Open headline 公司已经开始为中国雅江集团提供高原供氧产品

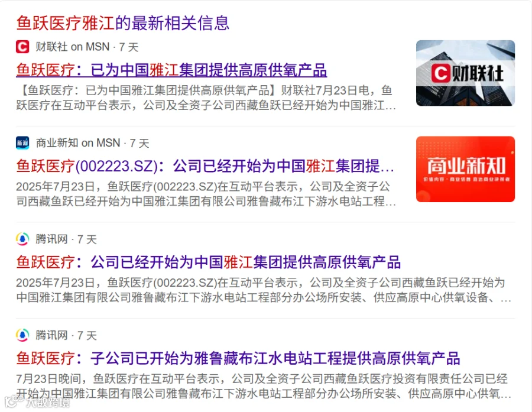[x=208, y=262]
